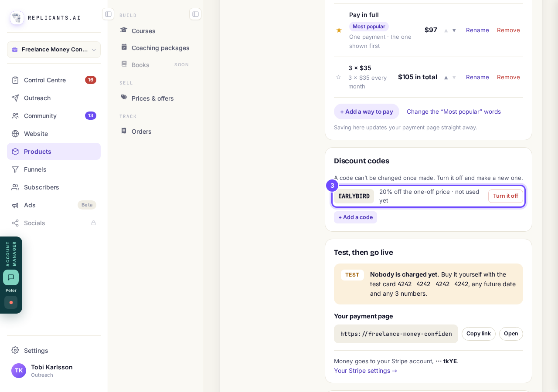Click the Replicants.ai logo icon

pos(17,18)
